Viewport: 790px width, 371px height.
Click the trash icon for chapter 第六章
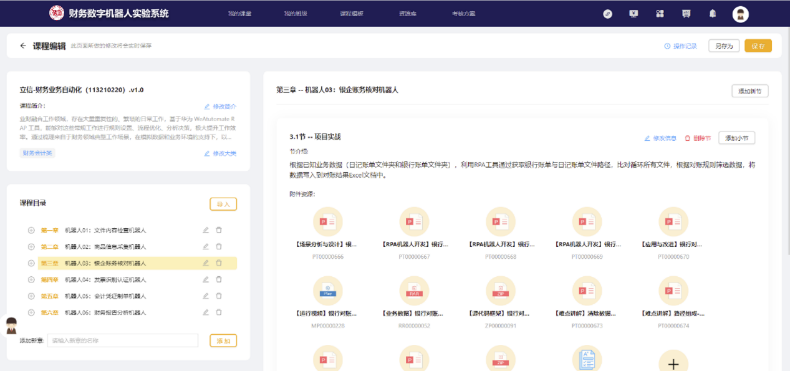tap(219, 312)
